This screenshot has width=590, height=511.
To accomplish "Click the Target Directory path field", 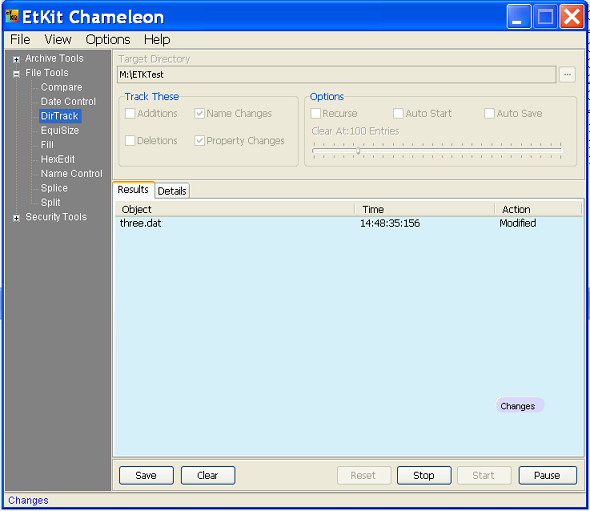I will click(336, 75).
